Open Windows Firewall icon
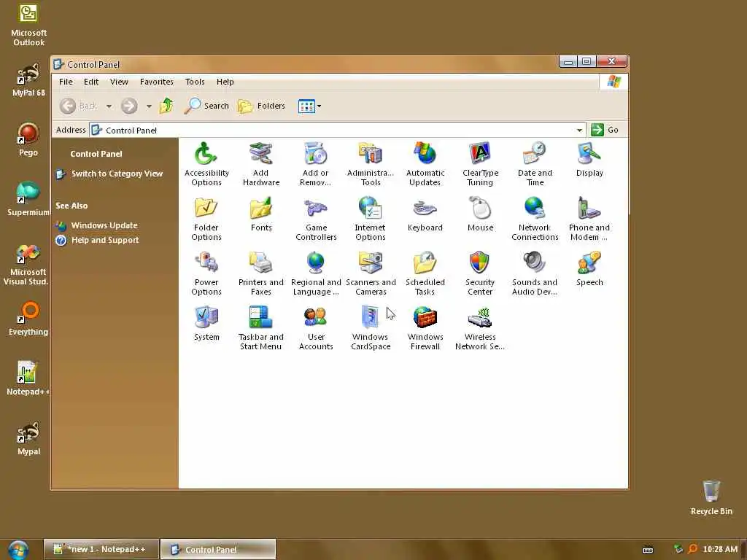Image resolution: width=747 pixels, height=560 pixels. click(x=425, y=328)
